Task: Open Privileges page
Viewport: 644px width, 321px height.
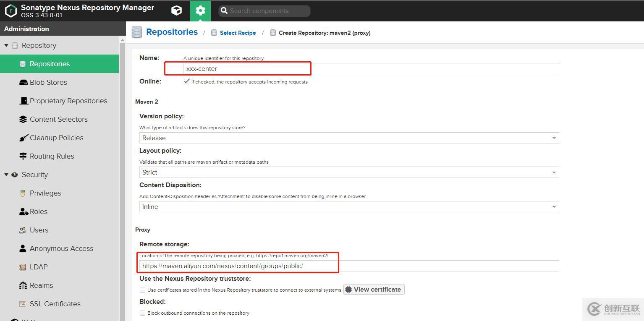Action: click(45, 193)
